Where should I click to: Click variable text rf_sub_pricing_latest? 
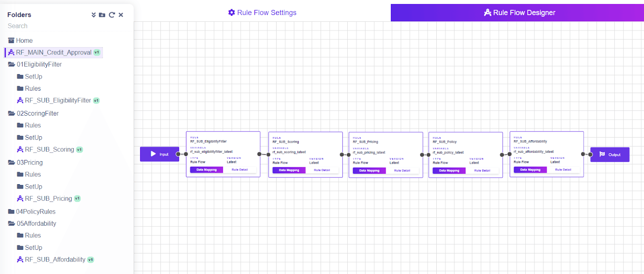tap(369, 153)
